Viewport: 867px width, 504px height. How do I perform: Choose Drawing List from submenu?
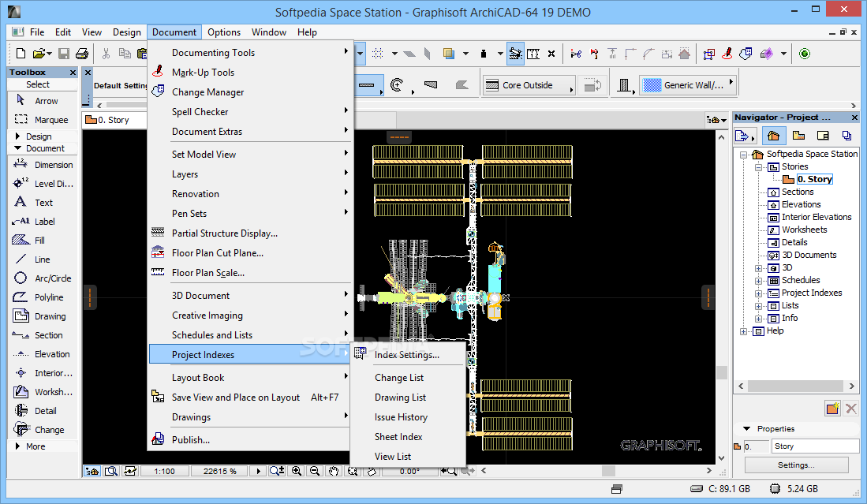point(400,398)
